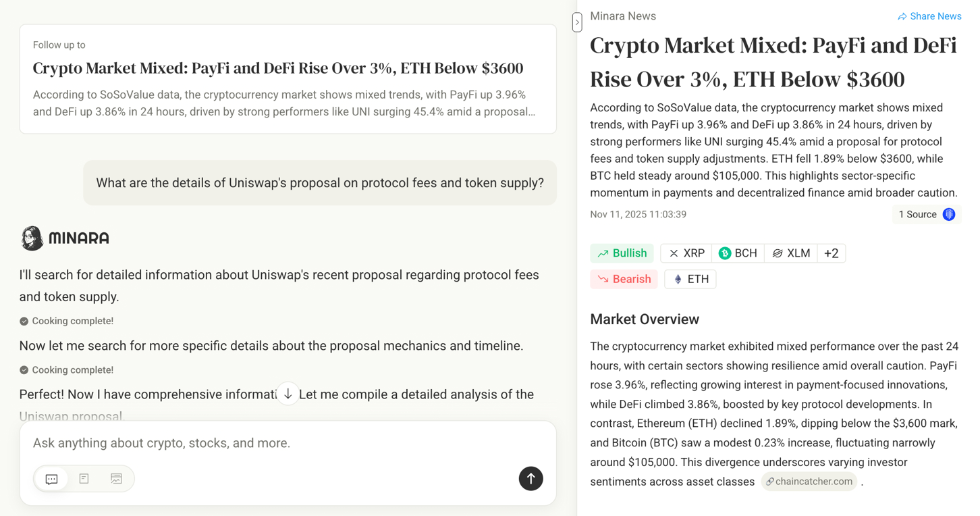Image resolution: width=980 pixels, height=516 pixels.
Task: Click the XRP token tag
Action: (686, 253)
